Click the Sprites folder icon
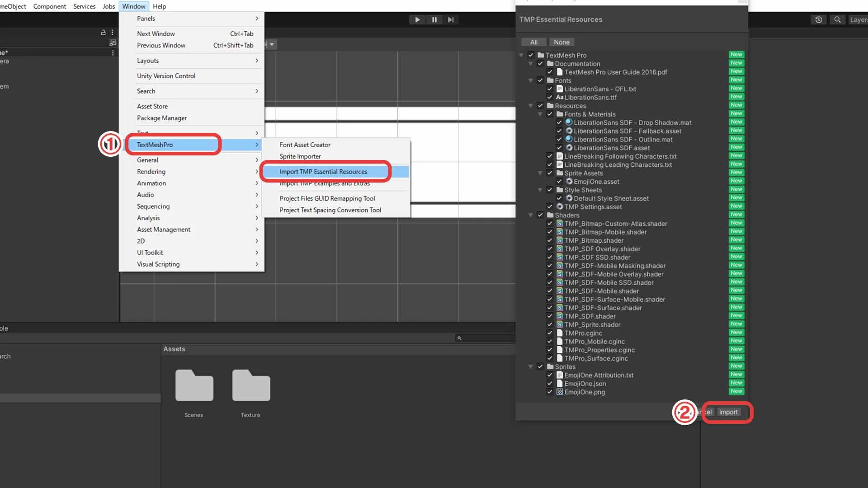Screen dimensions: 868x488 [550, 366]
